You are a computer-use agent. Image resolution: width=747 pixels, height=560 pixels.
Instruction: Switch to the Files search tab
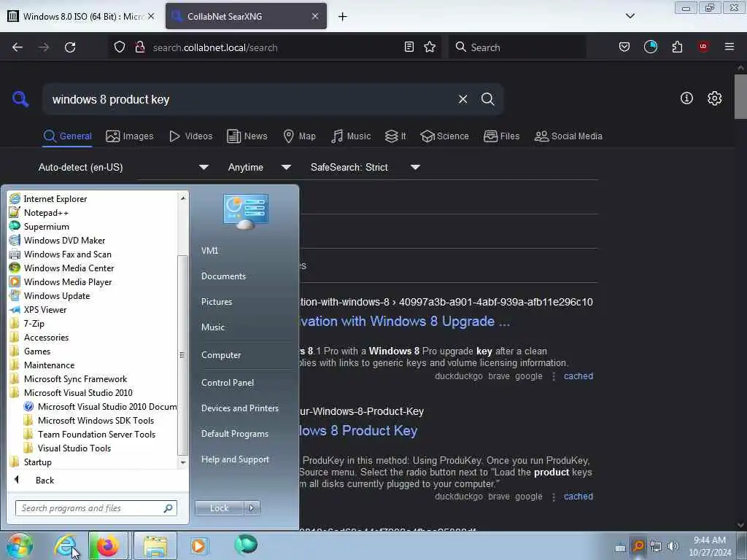coord(501,136)
